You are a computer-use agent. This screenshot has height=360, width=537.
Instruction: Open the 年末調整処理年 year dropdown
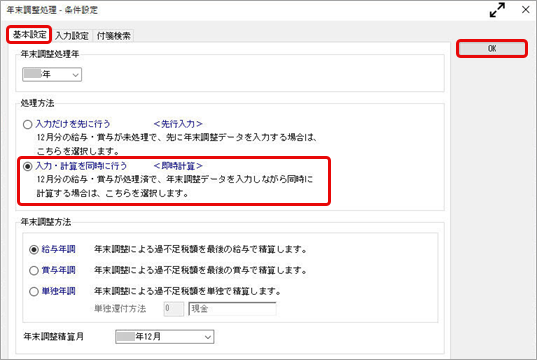point(52,74)
